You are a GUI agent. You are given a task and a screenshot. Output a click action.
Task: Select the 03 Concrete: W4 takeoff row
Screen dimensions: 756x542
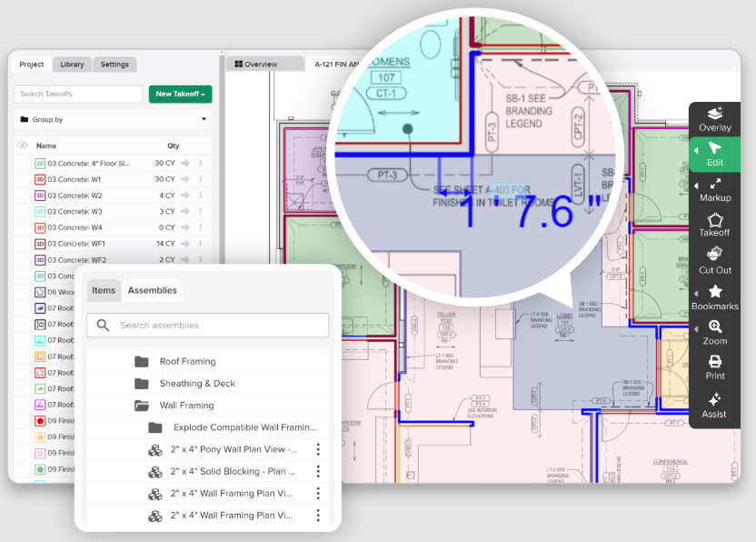[x=114, y=227]
